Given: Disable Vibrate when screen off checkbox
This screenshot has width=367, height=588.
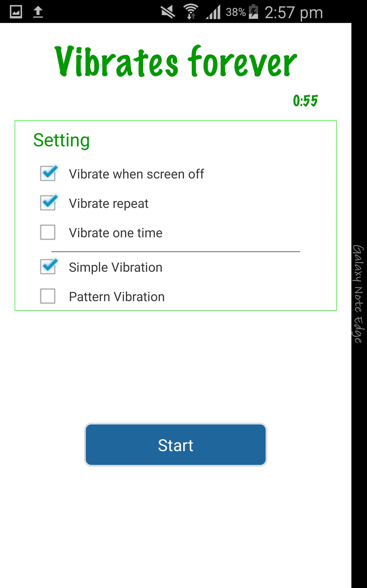Looking at the screenshot, I should [x=48, y=173].
